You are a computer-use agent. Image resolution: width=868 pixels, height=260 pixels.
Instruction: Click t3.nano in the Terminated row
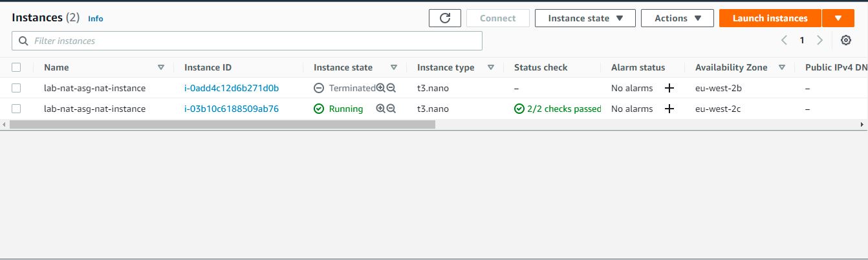point(433,88)
